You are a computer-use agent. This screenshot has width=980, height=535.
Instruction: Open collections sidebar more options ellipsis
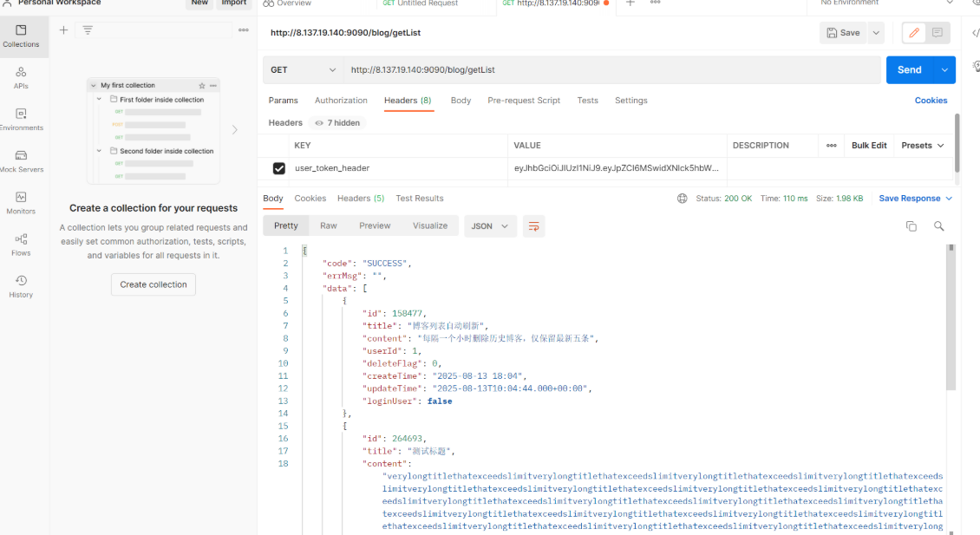coord(243,30)
